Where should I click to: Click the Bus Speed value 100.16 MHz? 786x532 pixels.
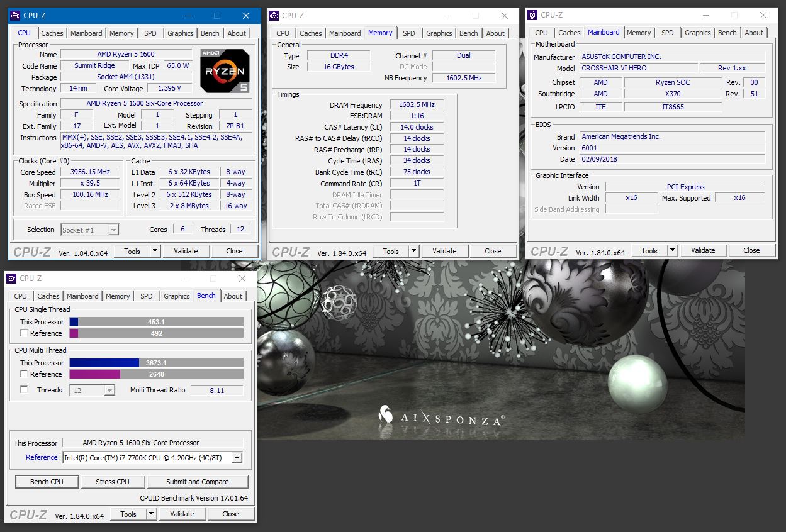click(91, 194)
